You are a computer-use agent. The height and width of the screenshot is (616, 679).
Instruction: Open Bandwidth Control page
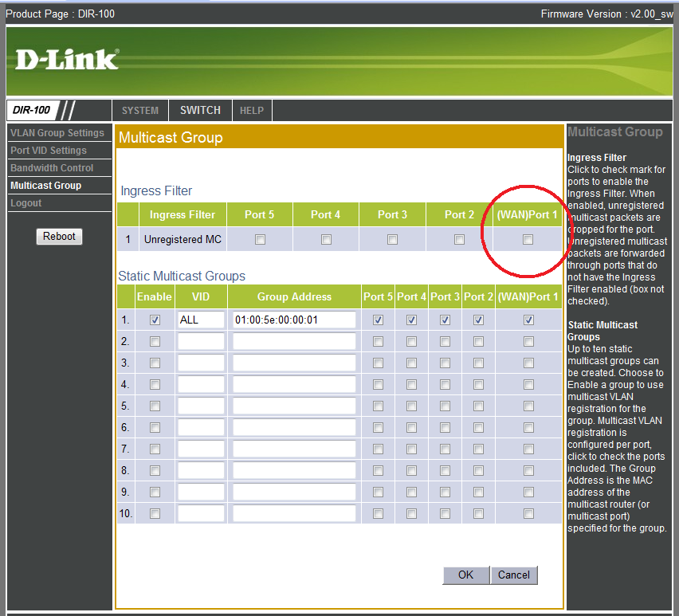coord(52,168)
